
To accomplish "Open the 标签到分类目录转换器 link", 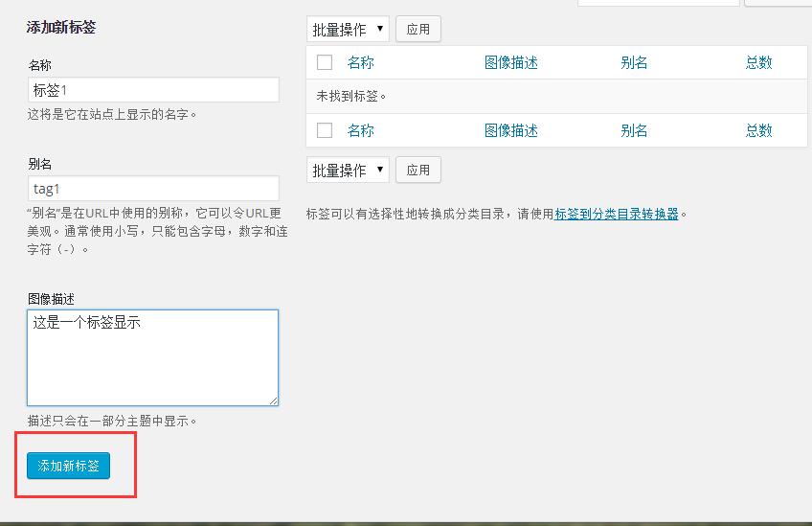I will 617,215.
